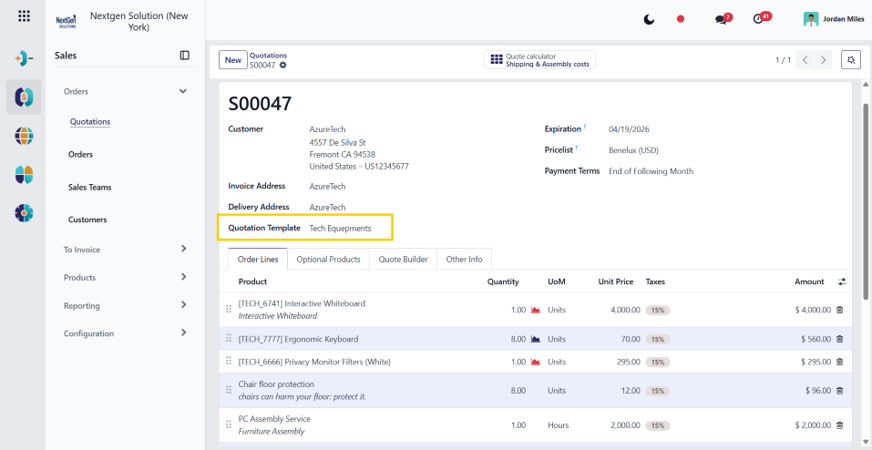Toggle the Sales sidebar panel icon
The image size is (872, 450).
tap(185, 56)
